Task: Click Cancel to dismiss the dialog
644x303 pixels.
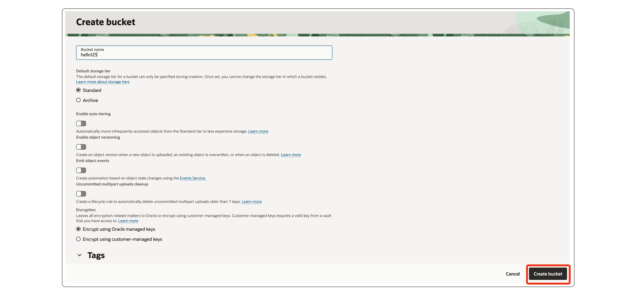Action: point(512,274)
